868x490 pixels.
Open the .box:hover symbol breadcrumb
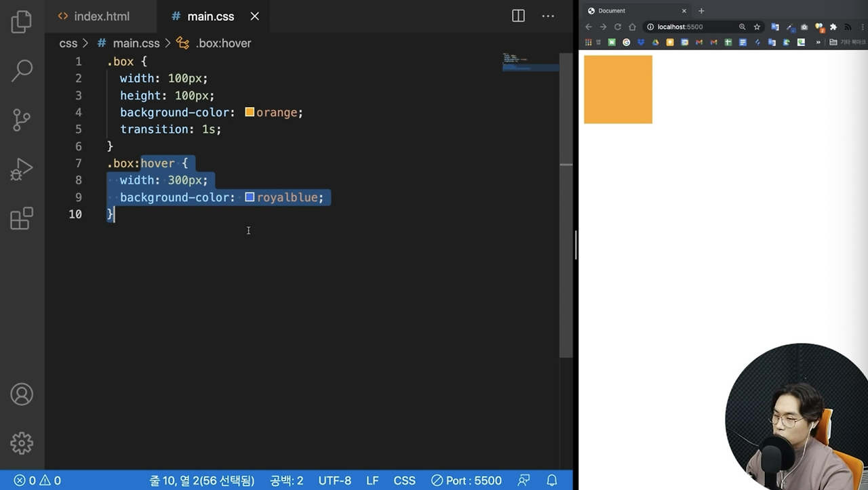tap(214, 43)
